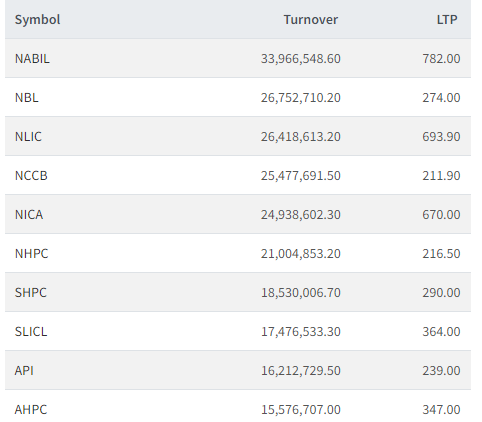Click NLIC LTP value 693.90
482x422 pixels.
click(441, 137)
